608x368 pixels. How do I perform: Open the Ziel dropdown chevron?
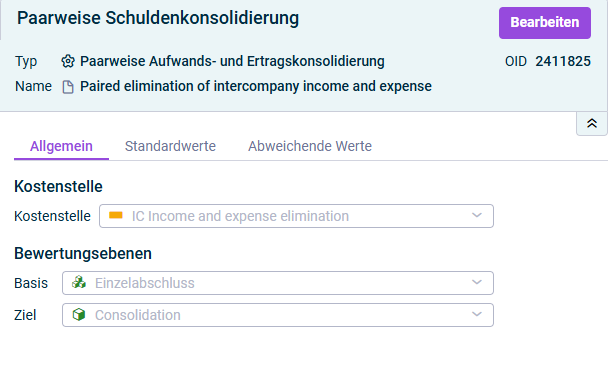pos(477,314)
